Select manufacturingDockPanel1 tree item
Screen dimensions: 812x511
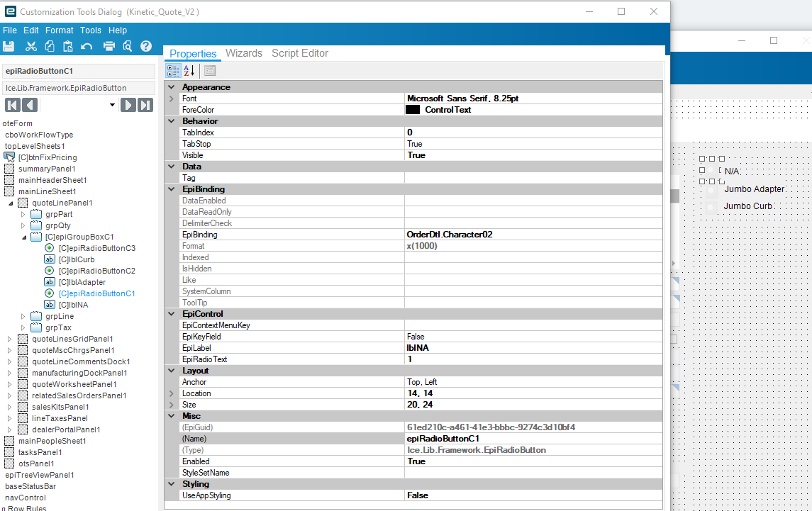click(79, 373)
